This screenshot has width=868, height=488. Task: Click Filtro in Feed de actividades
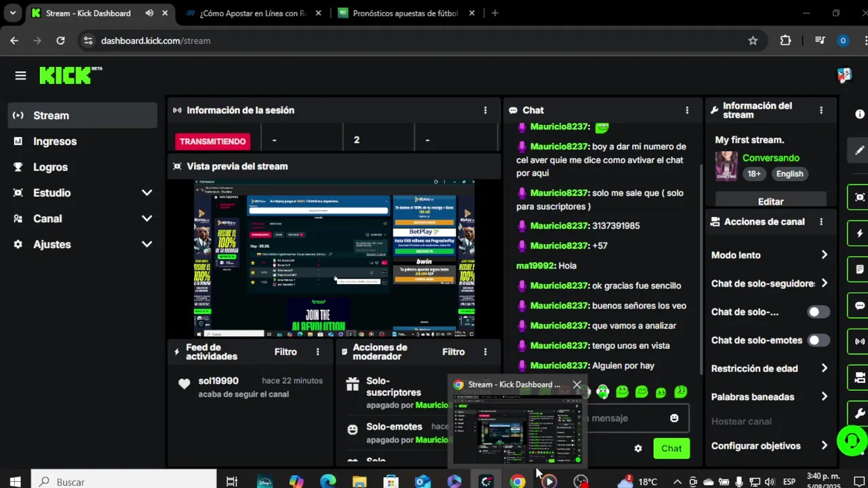pos(285,352)
